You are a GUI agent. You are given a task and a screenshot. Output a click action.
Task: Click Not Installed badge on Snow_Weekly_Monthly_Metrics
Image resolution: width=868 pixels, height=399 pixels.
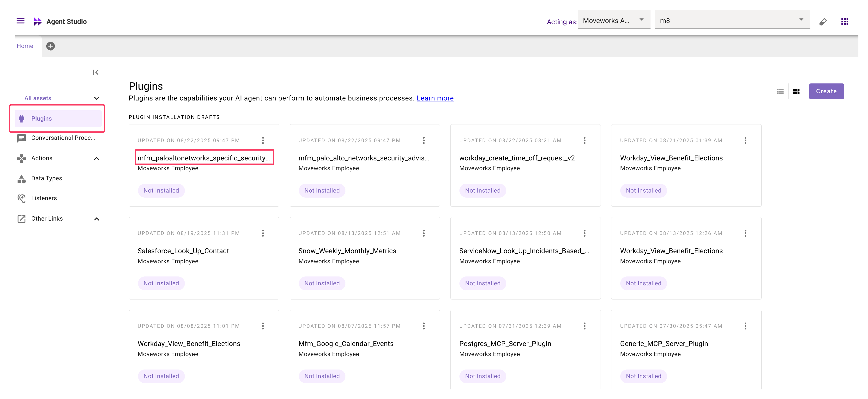(322, 283)
